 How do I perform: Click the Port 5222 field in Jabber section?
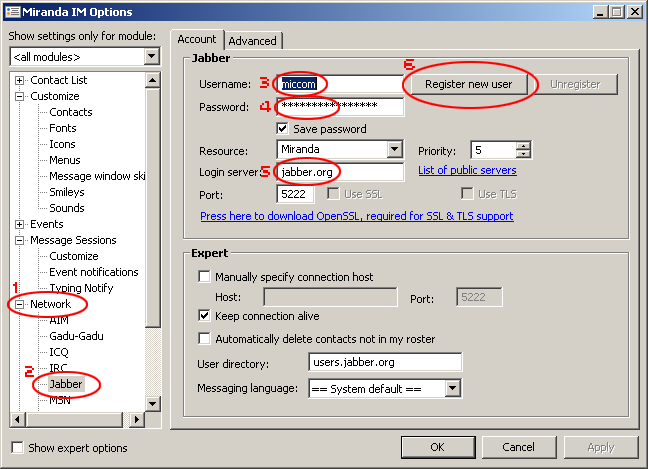pos(295,194)
